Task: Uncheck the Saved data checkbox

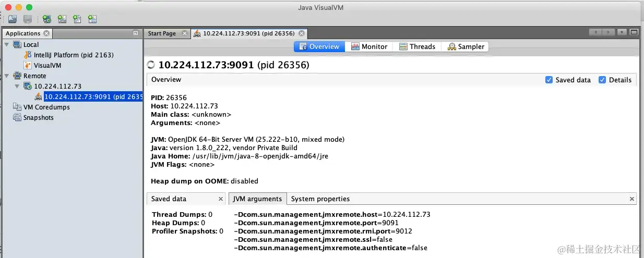Action: pyautogui.click(x=549, y=80)
